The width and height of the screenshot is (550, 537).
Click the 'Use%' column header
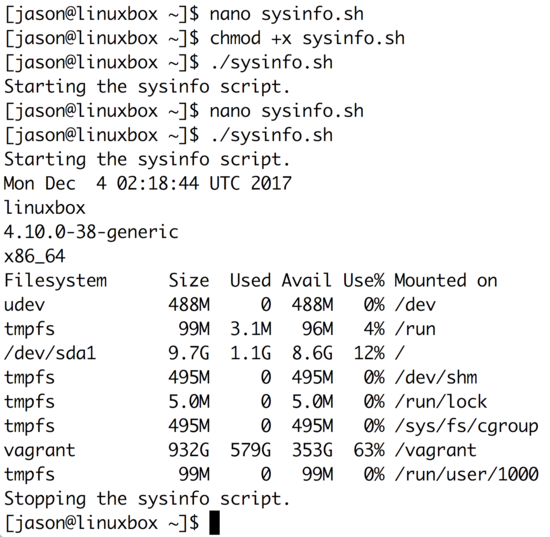(364, 281)
